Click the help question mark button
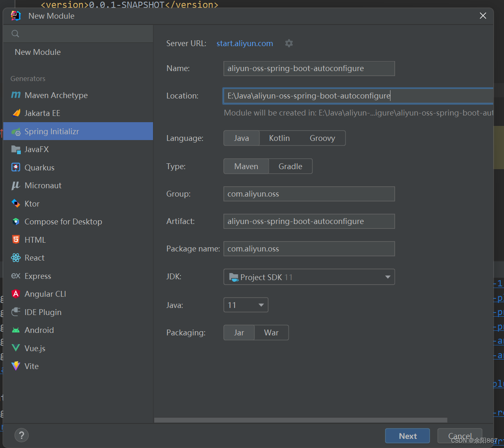Viewport: 504px width, 448px height. coord(22,435)
